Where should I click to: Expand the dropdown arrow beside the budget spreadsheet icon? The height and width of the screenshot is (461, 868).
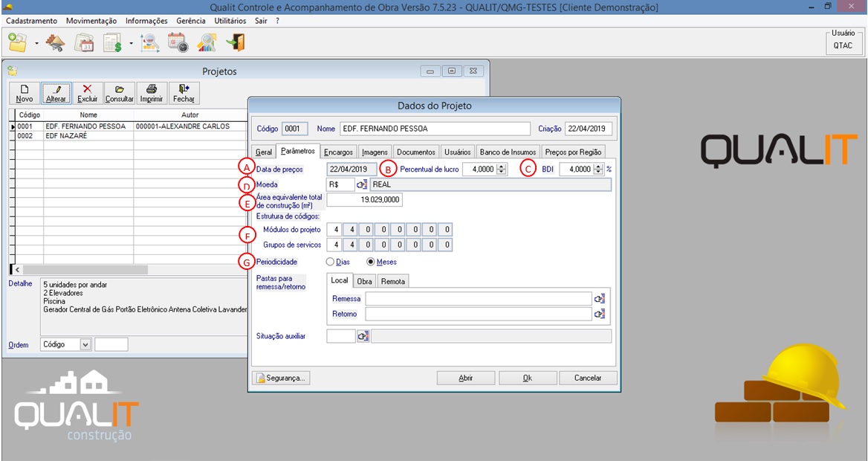pos(132,43)
